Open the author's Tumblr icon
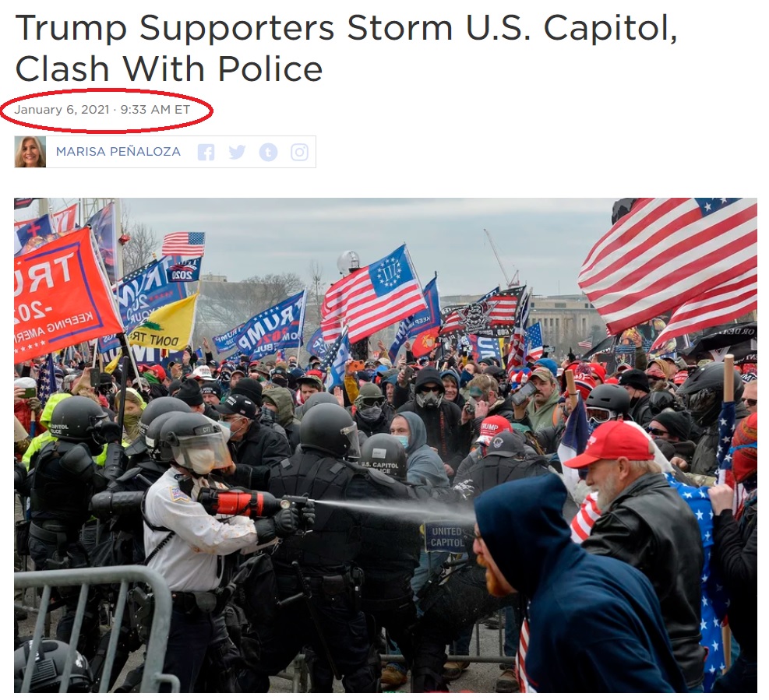Screen dimensions: 769x700 click(268, 153)
